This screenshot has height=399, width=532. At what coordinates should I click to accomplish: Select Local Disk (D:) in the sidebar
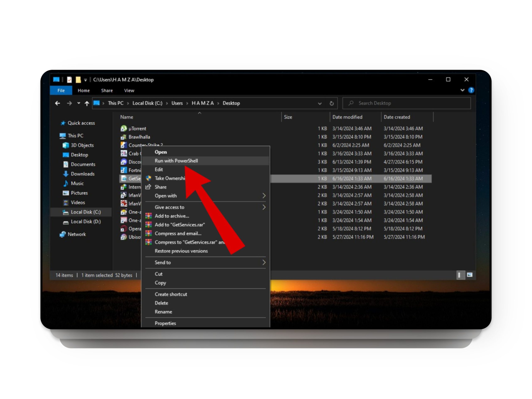[x=86, y=221]
